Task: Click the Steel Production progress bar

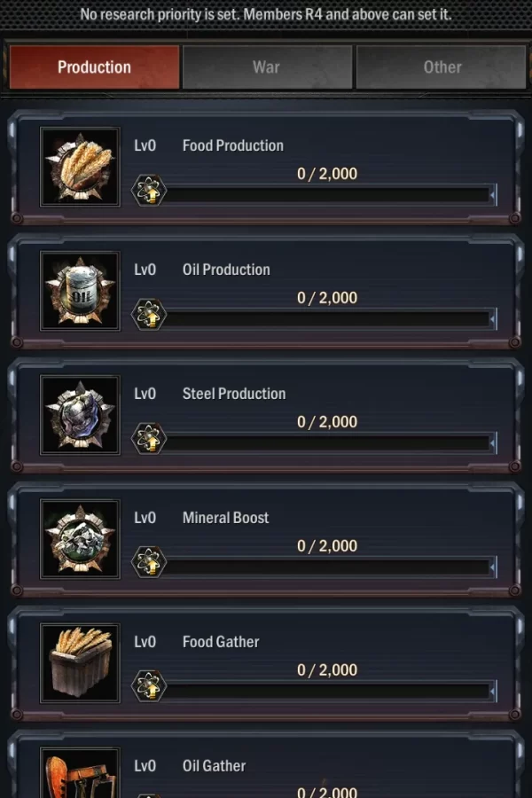Action: pyautogui.click(x=328, y=442)
